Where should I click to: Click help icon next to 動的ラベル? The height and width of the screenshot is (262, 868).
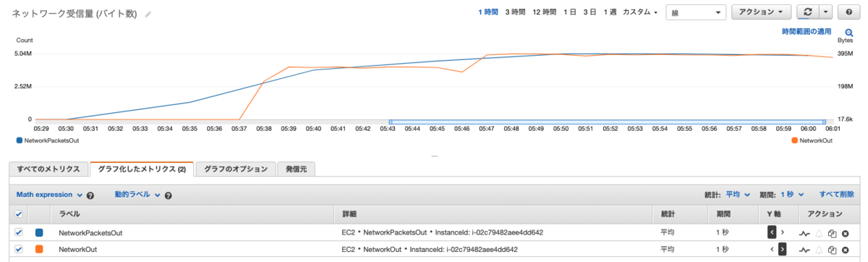click(168, 195)
